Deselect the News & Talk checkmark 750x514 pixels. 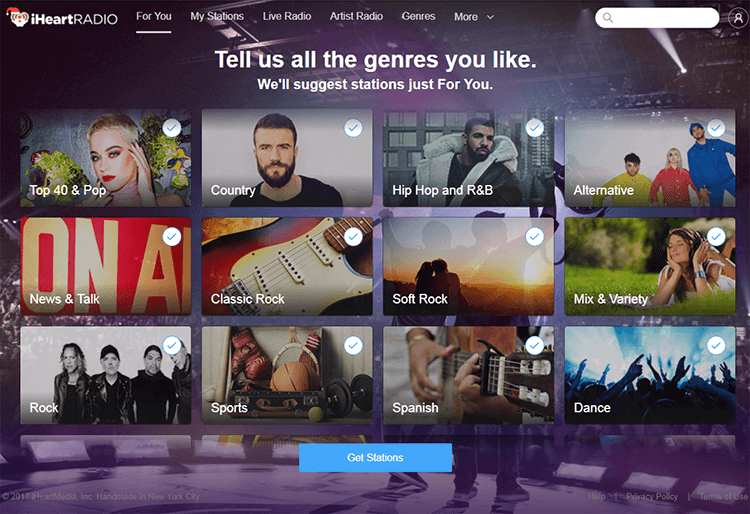point(172,237)
